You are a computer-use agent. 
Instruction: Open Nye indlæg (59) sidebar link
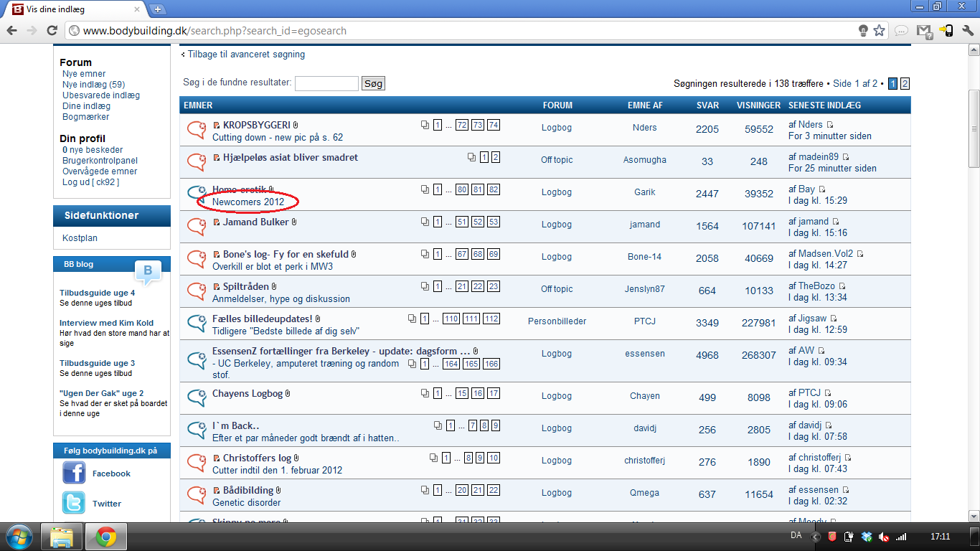(93, 85)
